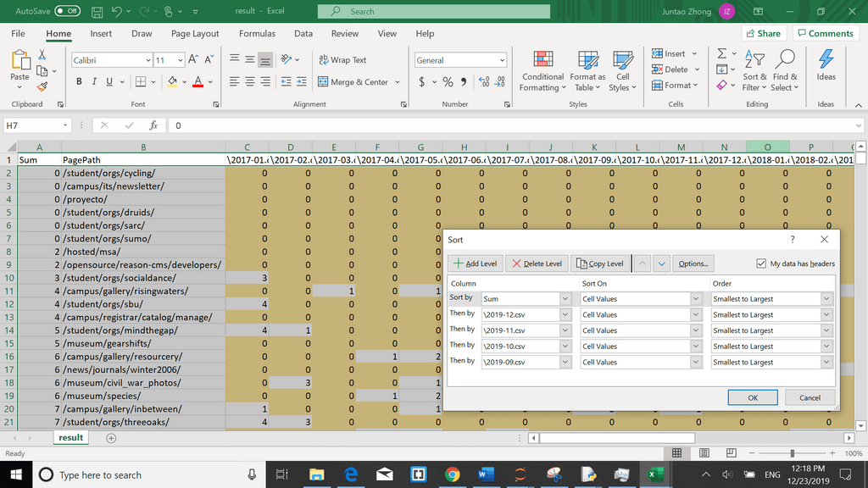Click the Percent Style icon
868x488 pixels.
(x=448, y=82)
